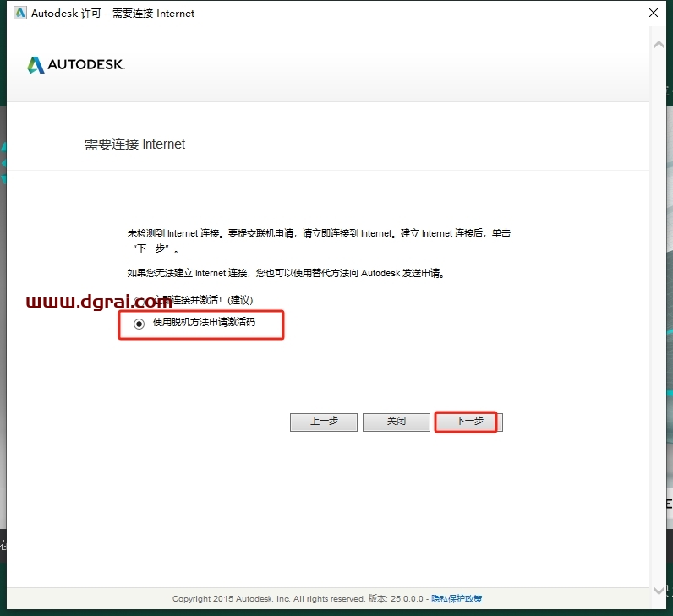Click the scrollbar up arrow
This screenshot has height=616, width=673.
click(x=659, y=45)
